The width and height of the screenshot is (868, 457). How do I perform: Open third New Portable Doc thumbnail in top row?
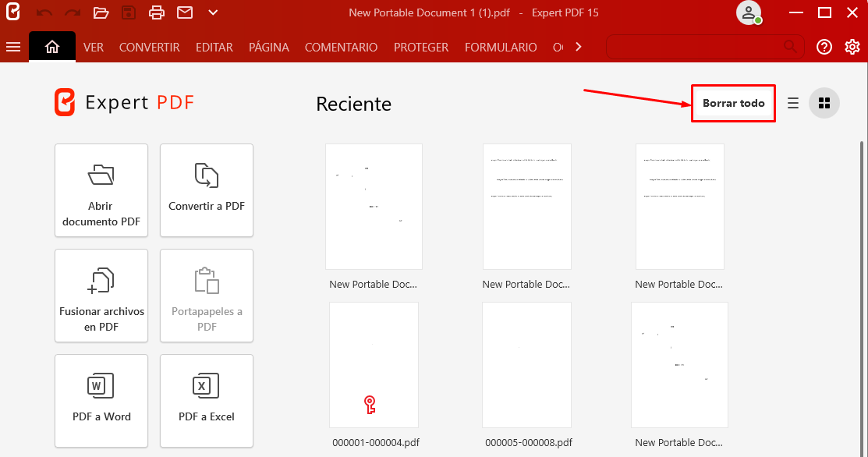(x=680, y=207)
